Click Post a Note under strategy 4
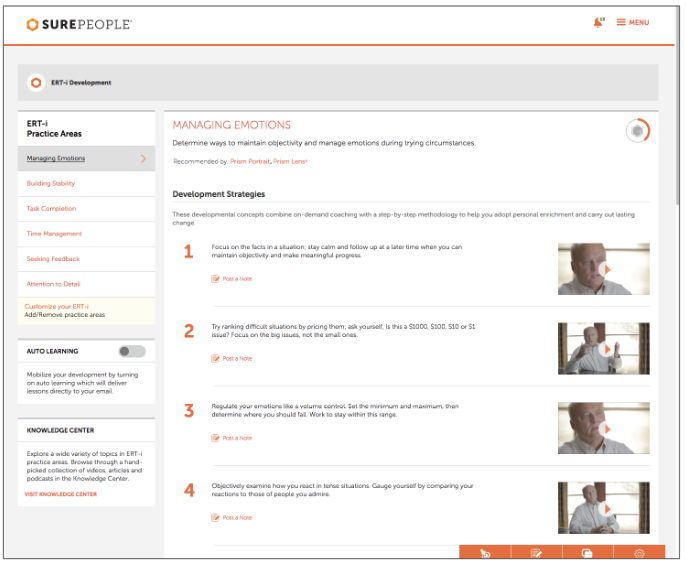The width and height of the screenshot is (686, 566). [x=232, y=517]
